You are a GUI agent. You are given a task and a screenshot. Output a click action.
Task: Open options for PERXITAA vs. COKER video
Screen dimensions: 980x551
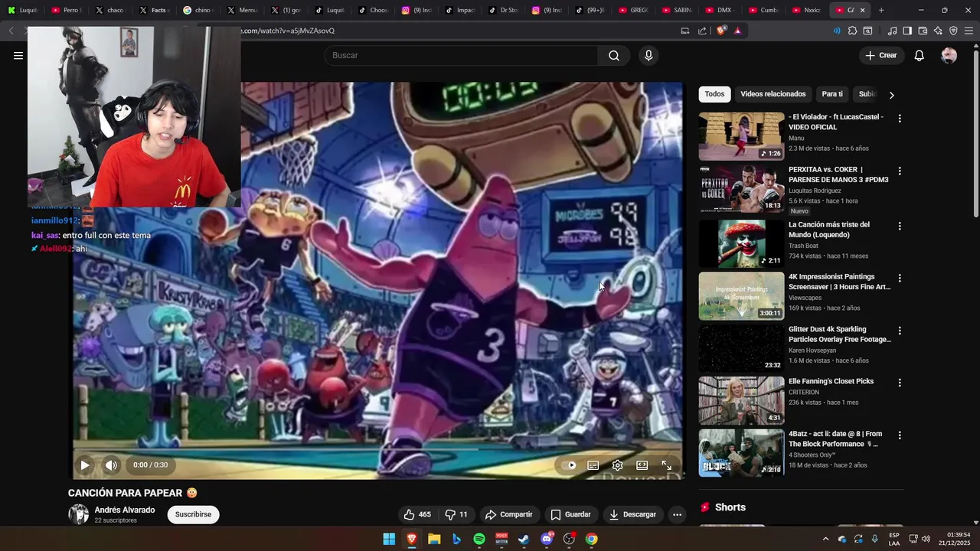click(900, 171)
